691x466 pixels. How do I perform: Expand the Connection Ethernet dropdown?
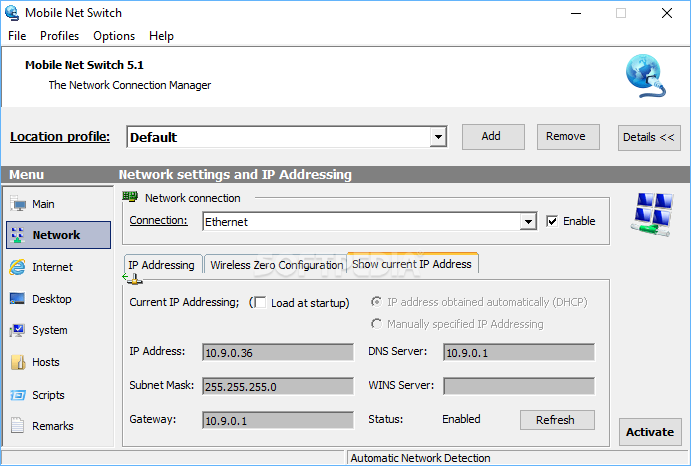(x=528, y=221)
